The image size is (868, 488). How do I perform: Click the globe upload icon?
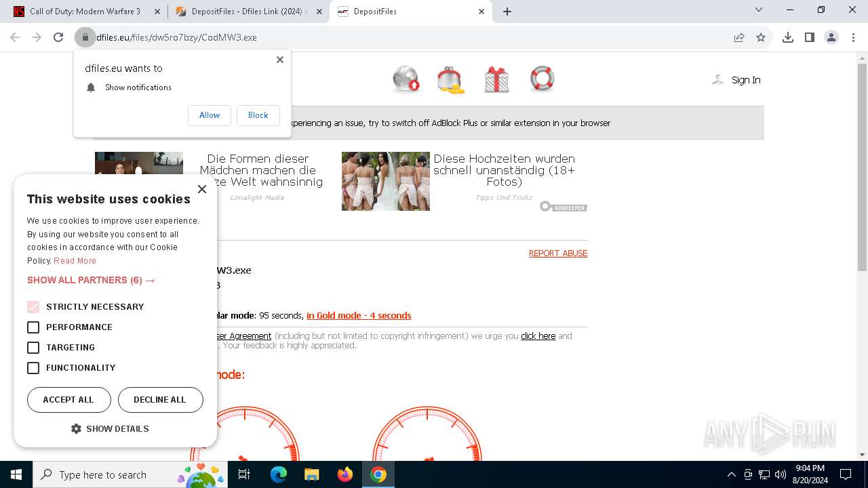pyautogui.click(x=406, y=79)
